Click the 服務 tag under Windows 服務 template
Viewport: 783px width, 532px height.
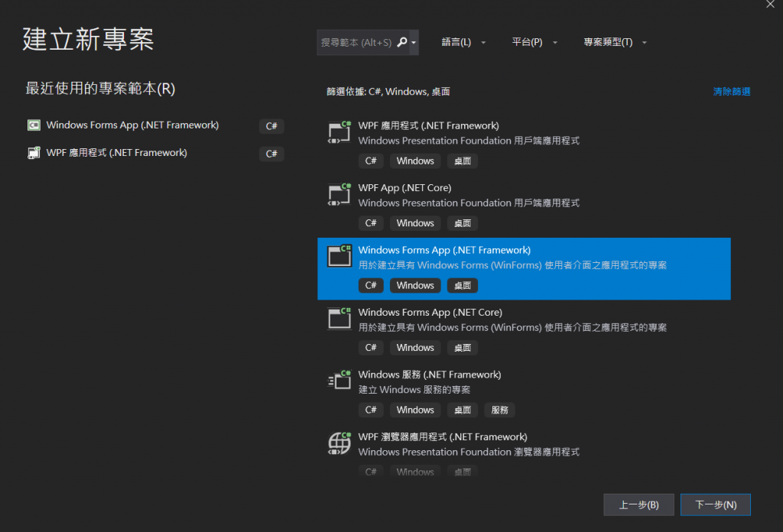499,410
